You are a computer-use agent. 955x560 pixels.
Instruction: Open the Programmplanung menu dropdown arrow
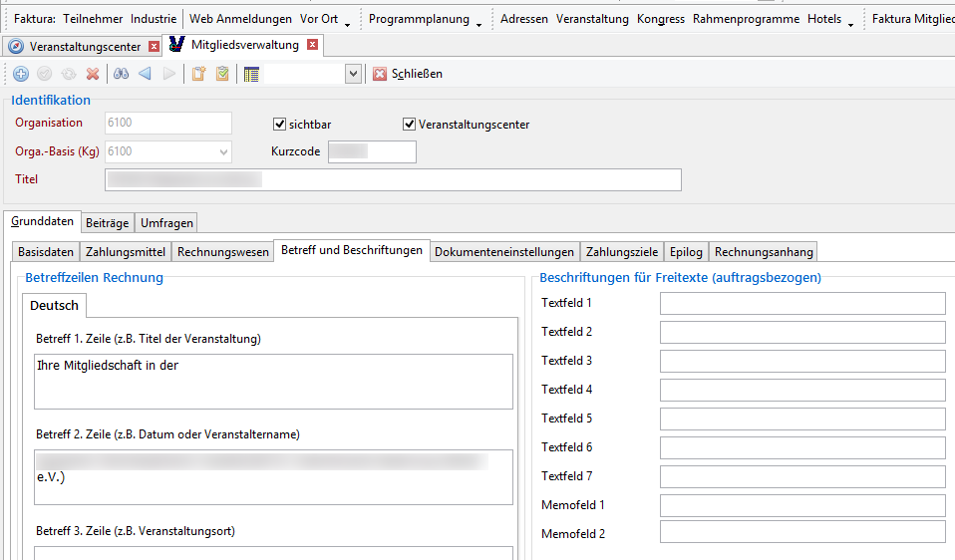pos(479,22)
